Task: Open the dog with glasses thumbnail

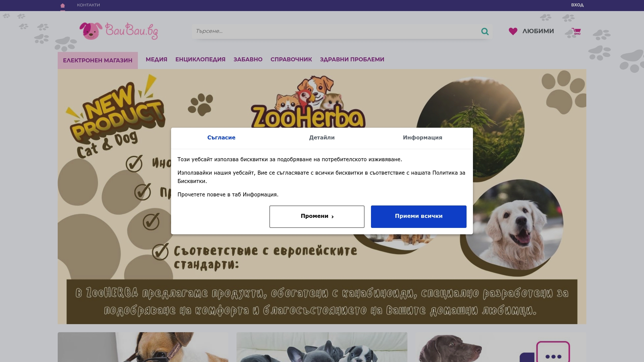Action: [143, 347]
